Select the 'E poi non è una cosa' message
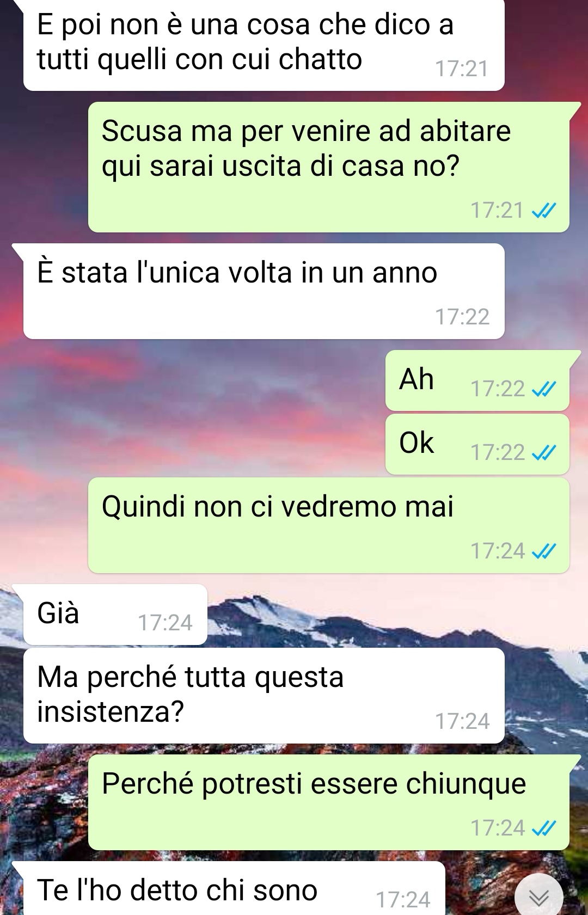 [x=264, y=45]
